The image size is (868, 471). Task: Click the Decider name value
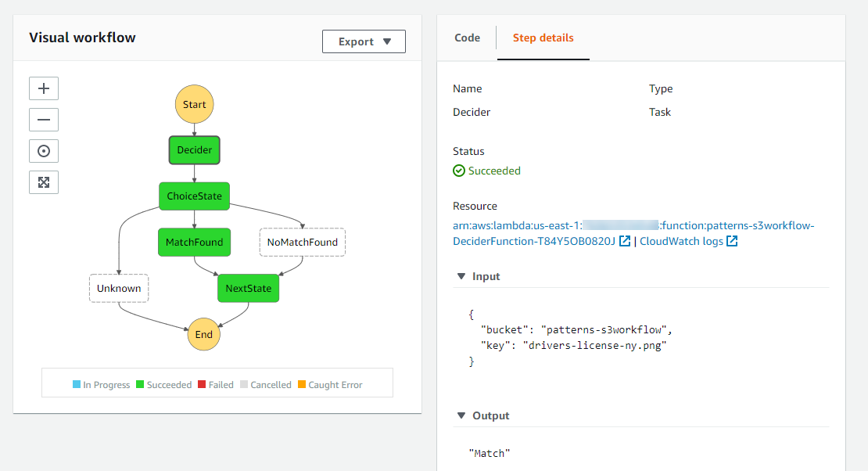point(472,112)
